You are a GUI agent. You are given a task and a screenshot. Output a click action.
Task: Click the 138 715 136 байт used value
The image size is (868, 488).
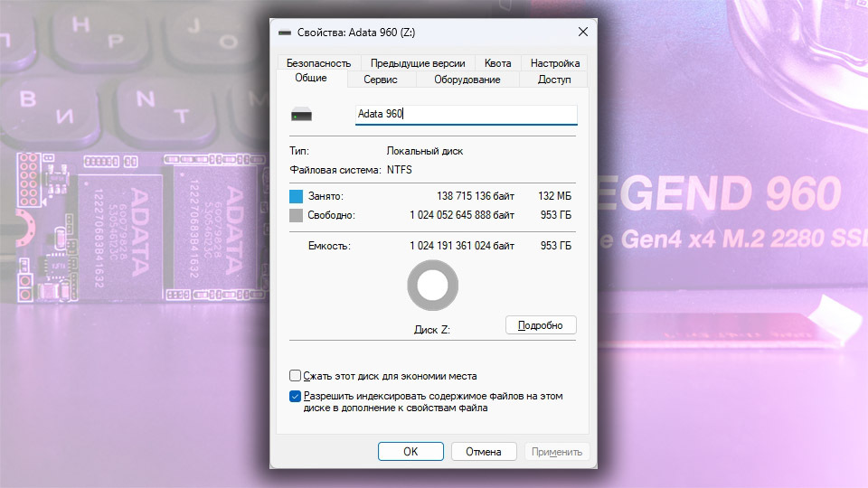(x=476, y=196)
